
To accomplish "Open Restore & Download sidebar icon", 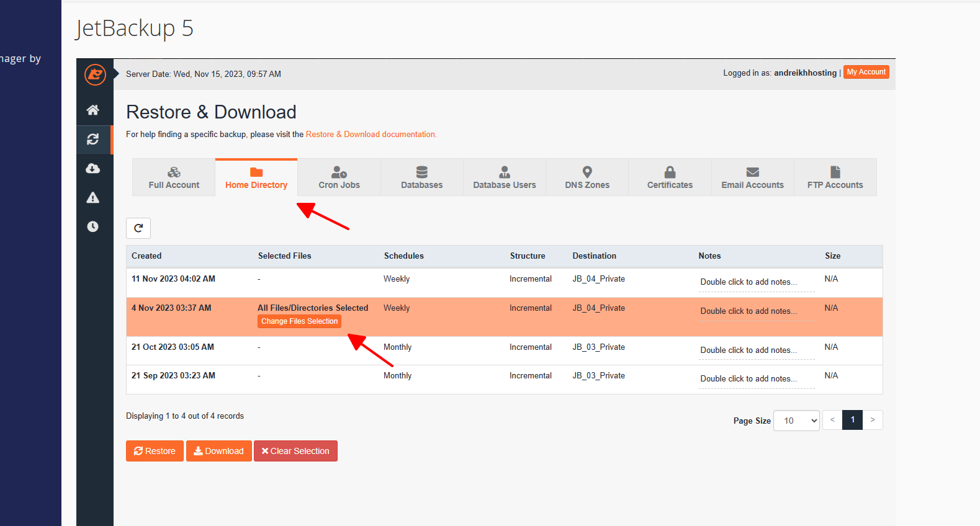I will (x=93, y=140).
